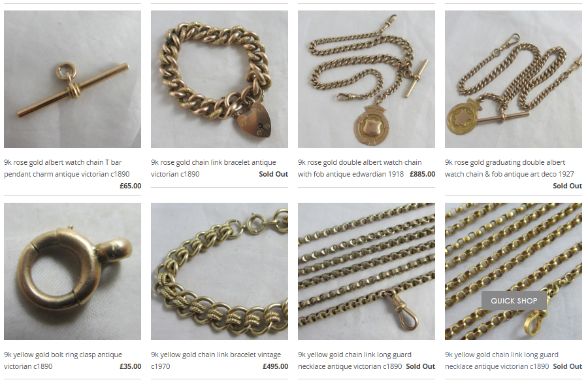Open the rose gold heart padlock bracelet image
This screenshot has width=588, height=382.
220,79
